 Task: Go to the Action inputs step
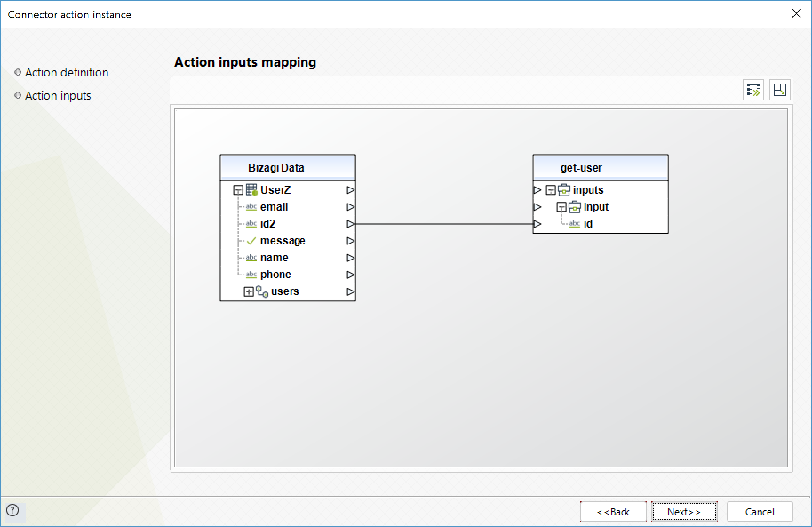point(58,96)
